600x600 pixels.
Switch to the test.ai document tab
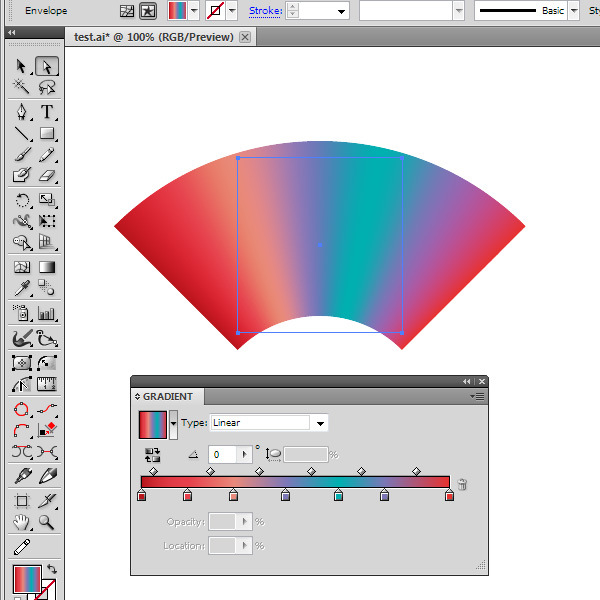[154, 37]
